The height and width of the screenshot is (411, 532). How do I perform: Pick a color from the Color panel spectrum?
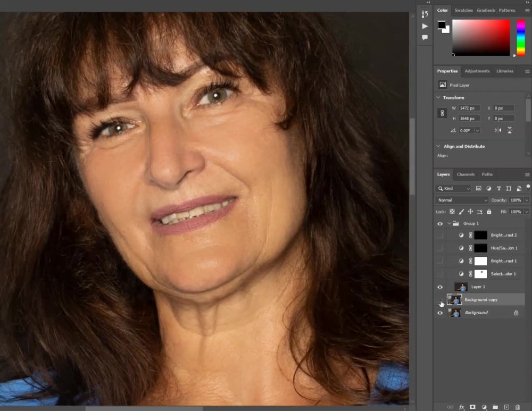[x=481, y=36]
